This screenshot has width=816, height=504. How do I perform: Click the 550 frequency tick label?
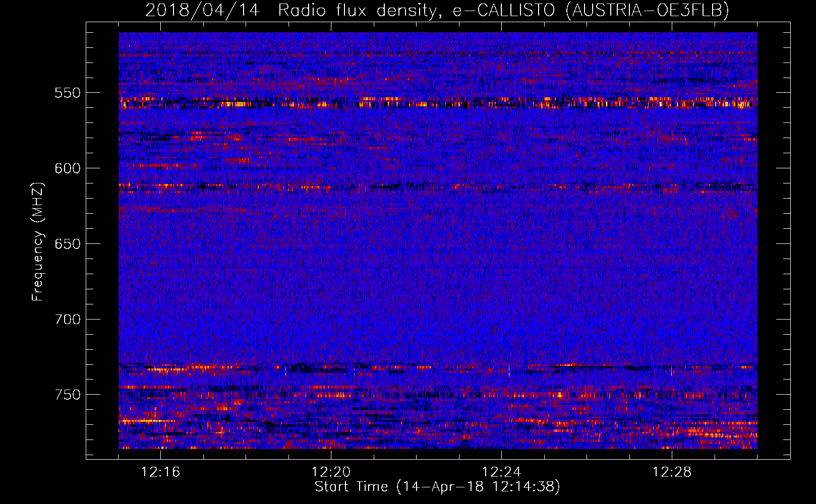point(68,93)
